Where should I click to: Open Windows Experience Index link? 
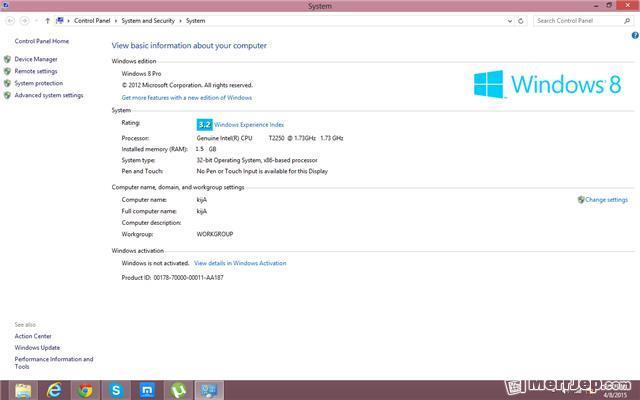point(249,124)
